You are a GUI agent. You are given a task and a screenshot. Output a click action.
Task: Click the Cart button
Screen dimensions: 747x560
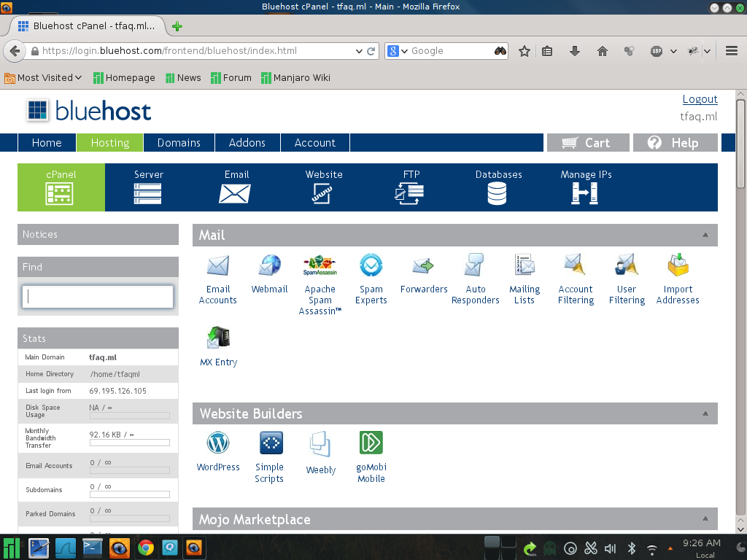[x=587, y=143]
